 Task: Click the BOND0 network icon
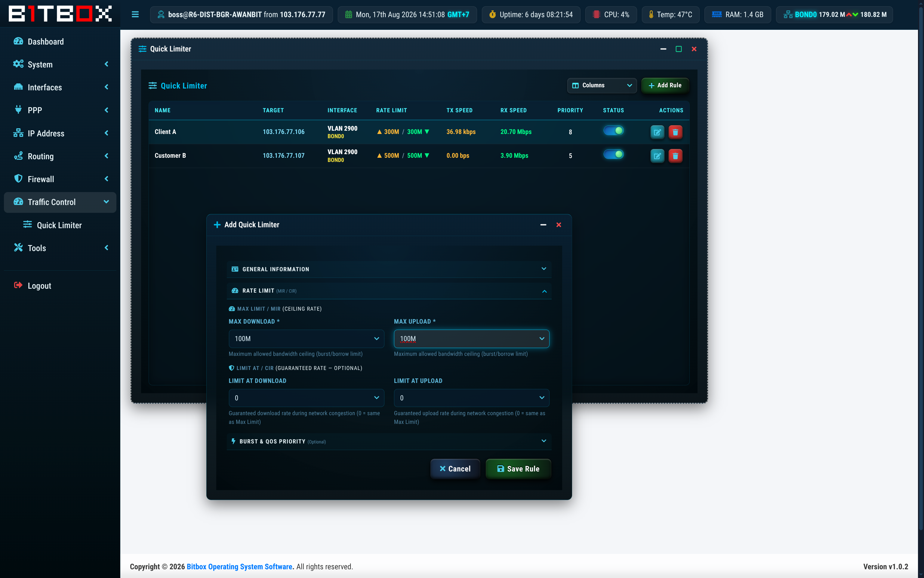pyautogui.click(x=788, y=14)
